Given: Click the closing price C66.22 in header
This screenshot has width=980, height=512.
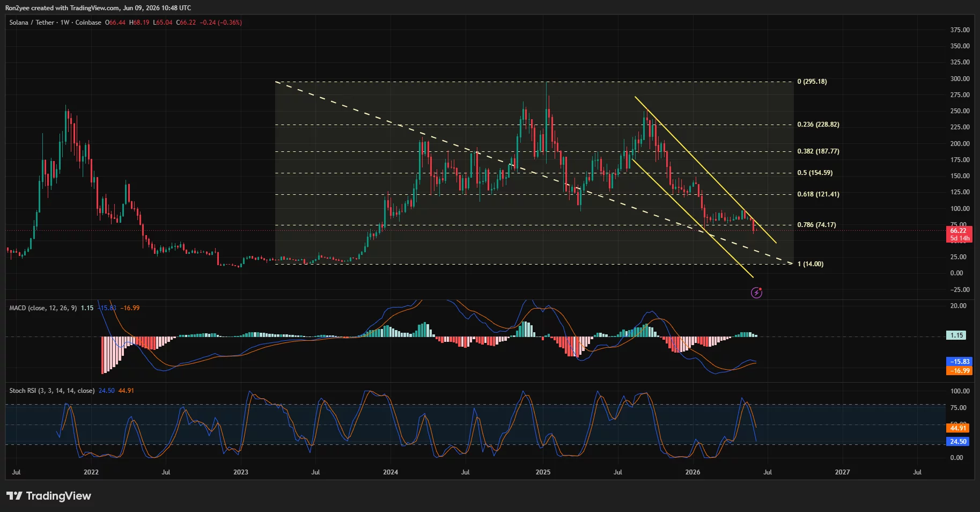Looking at the screenshot, I should point(186,23).
